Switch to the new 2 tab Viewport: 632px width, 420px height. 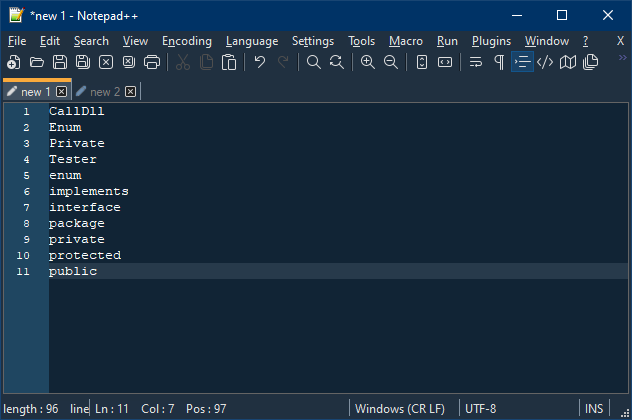105,92
